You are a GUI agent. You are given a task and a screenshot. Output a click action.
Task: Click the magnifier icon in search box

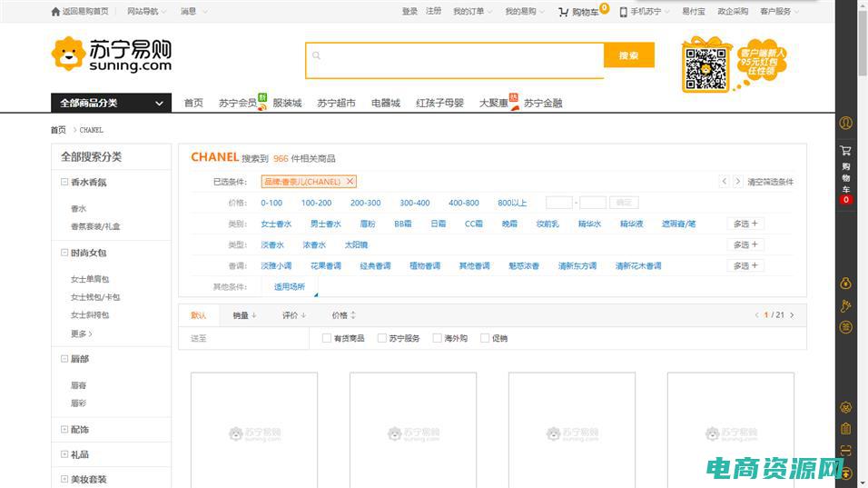316,55
